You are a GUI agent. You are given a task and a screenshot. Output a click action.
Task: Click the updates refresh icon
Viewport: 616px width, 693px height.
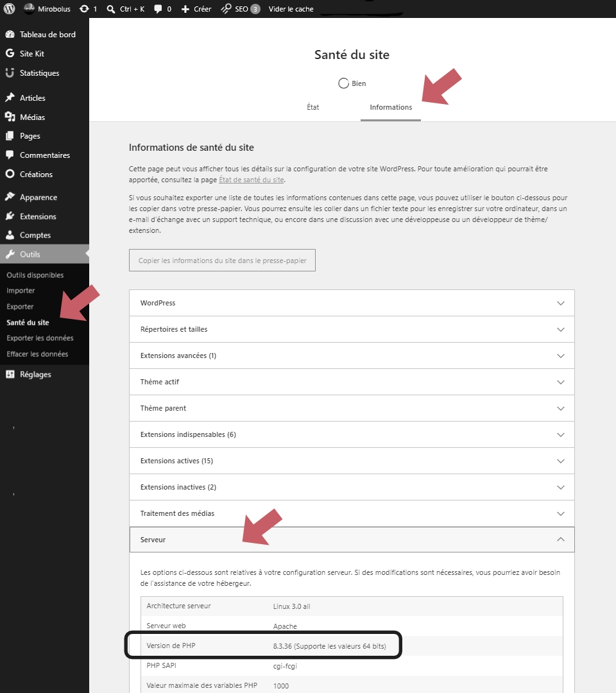(84, 9)
